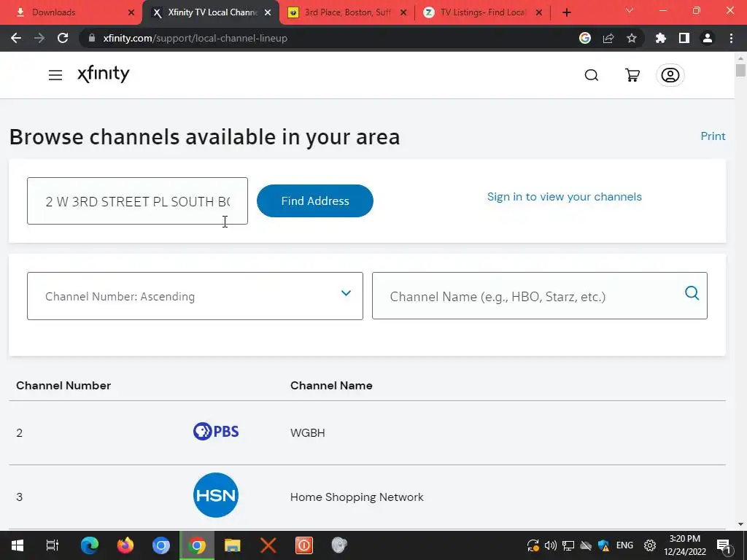The image size is (747, 560).
Task: Close the TV Listings tab
Action: click(x=539, y=12)
